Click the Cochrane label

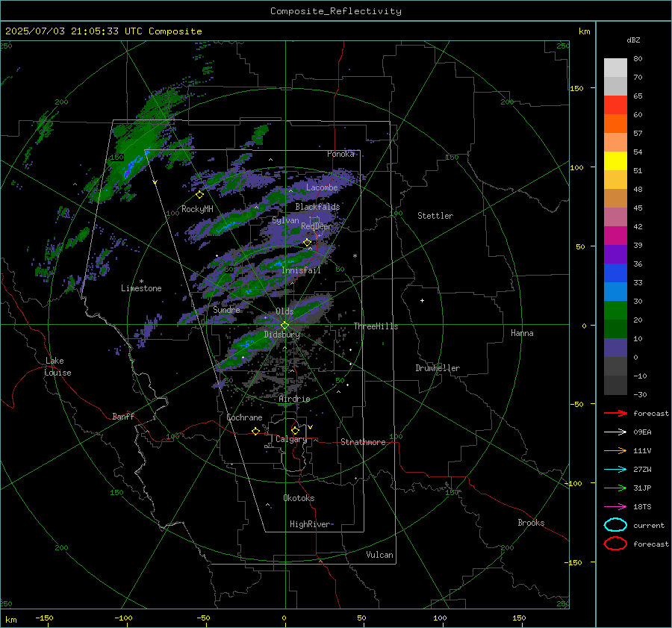pyautogui.click(x=244, y=417)
